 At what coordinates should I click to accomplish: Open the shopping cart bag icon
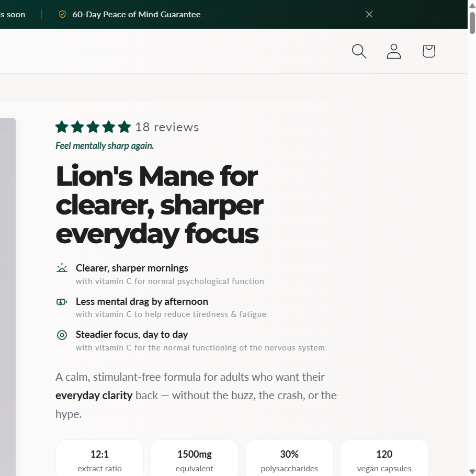click(x=428, y=51)
